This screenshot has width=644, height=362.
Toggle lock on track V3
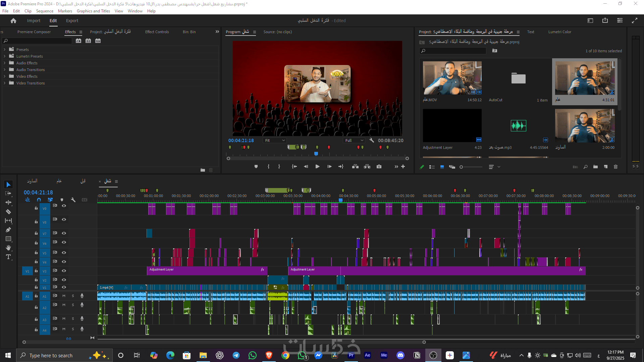[36, 271]
